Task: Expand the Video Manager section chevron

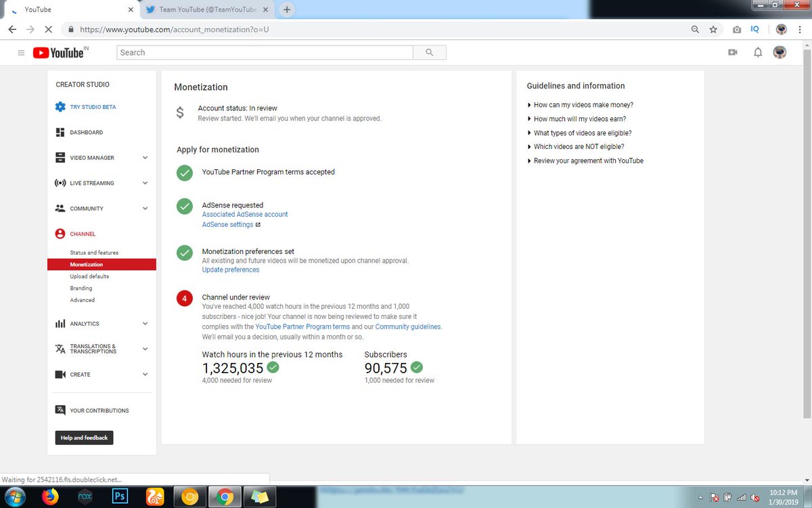Action: (x=145, y=158)
